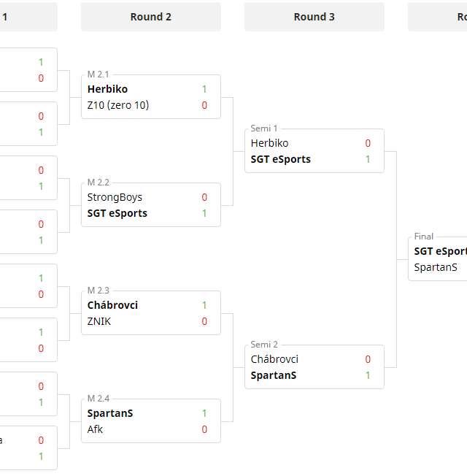Open SpartanS in match M 2.4
Screen dimensions: 467x476
110,413
